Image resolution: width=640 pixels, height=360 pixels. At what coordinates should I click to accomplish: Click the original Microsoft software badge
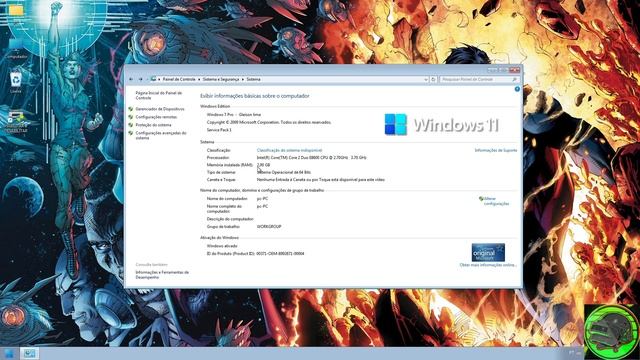coord(488,252)
